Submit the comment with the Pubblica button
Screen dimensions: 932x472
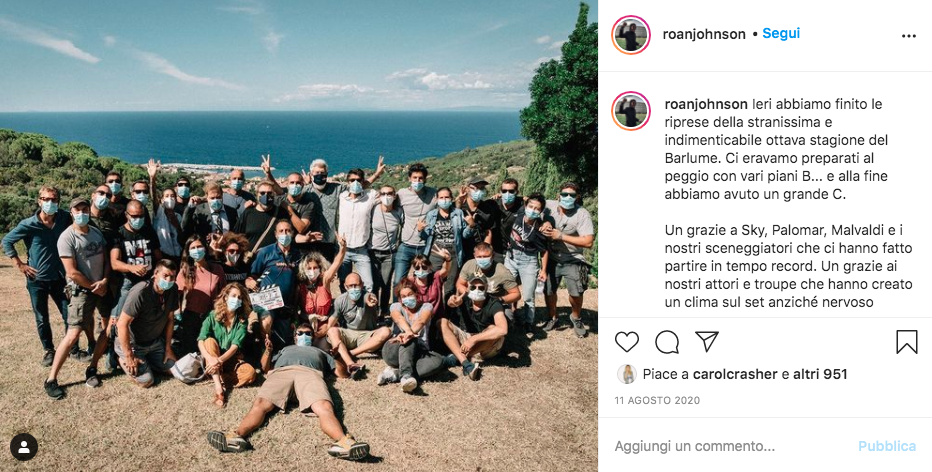(x=887, y=446)
